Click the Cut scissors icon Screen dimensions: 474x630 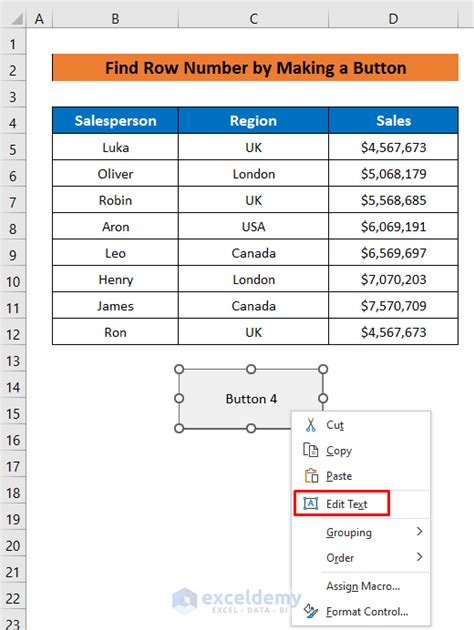tap(311, 425)
